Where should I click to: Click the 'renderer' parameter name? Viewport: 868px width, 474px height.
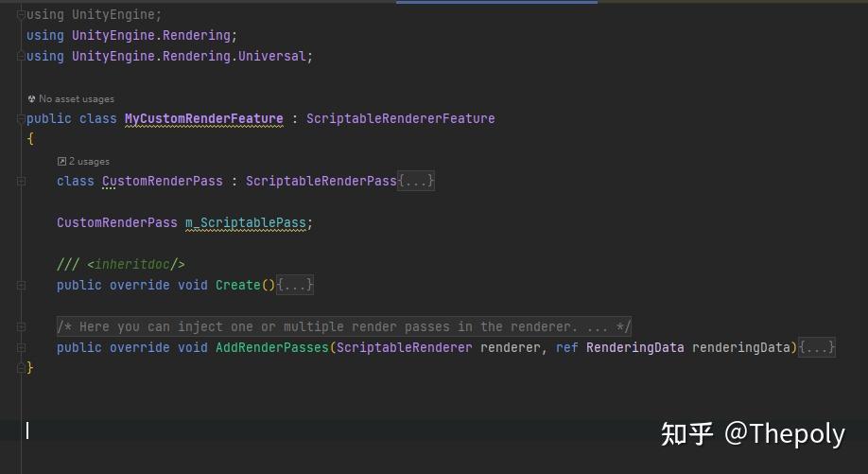click(510, 348)
